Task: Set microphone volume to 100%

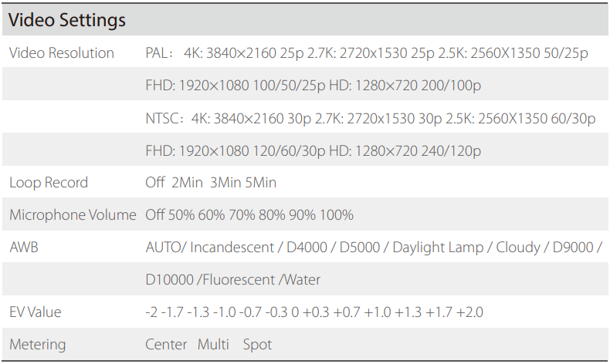Action: click(336, 215)
